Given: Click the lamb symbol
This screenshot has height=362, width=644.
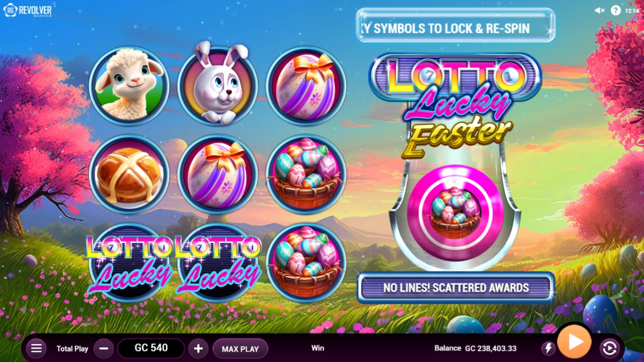Looking at the screenshot, I should 129,86.
